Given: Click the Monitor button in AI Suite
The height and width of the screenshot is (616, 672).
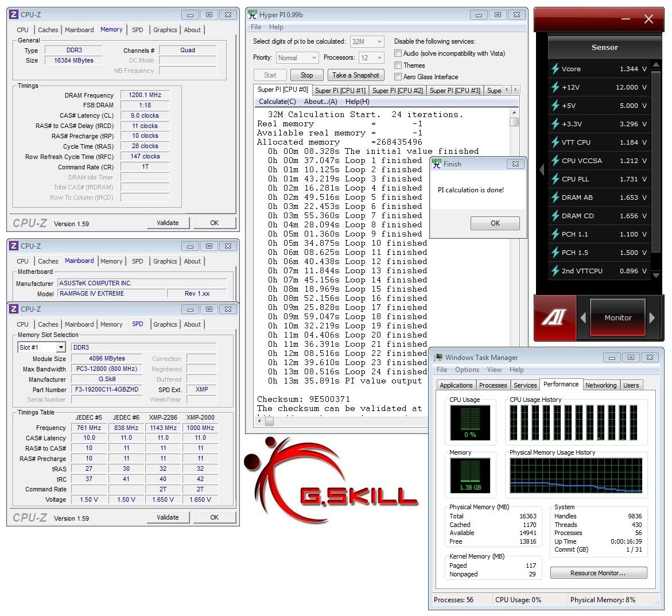Looking at the screenshot, I should pos(617,317).
